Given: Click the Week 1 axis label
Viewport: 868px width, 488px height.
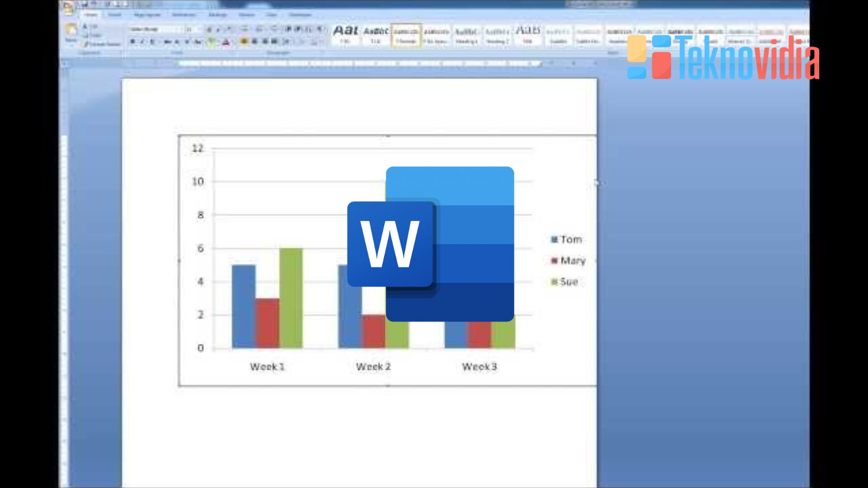Looking at the screenshot, I should [267, 366].
